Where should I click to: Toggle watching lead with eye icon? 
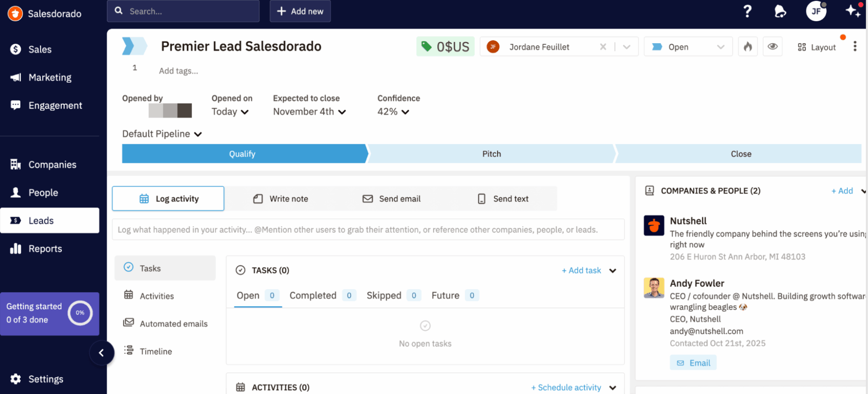(x=772, y=47)
